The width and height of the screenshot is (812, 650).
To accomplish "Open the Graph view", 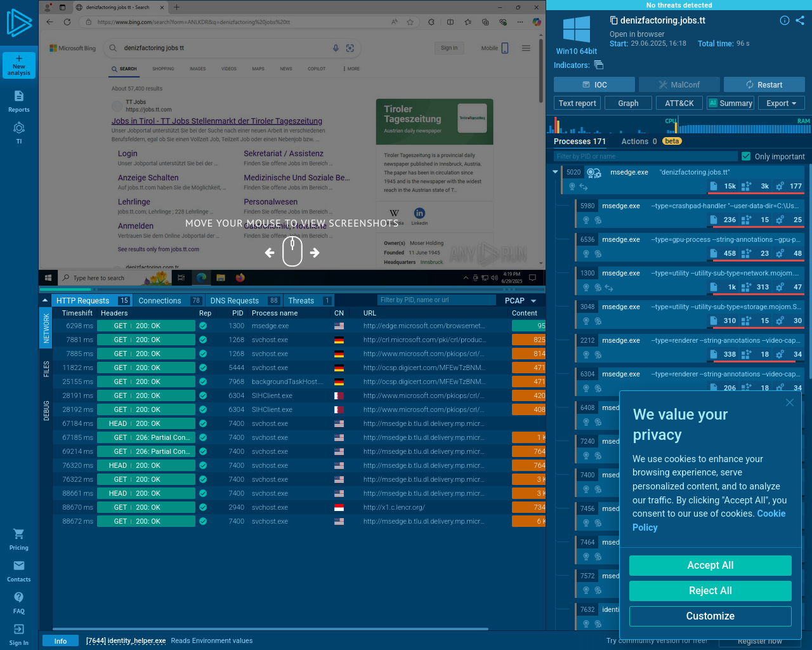I will tap(628, 103).
